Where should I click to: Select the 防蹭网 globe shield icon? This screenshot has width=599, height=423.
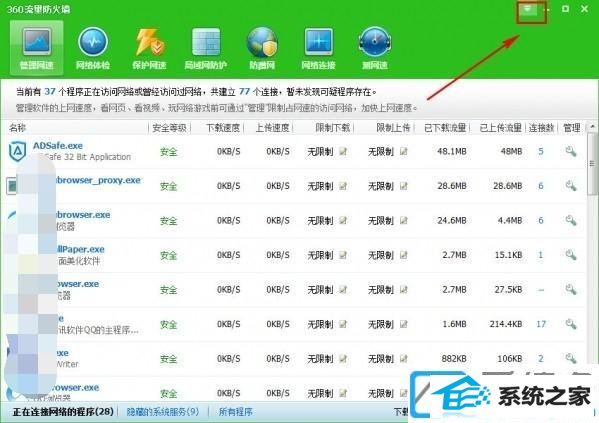click(x=262, y=47)
